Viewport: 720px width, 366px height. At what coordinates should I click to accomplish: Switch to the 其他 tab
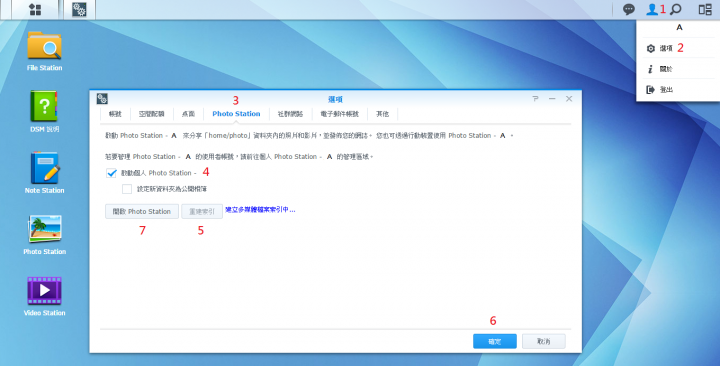(x=382, y=114)
